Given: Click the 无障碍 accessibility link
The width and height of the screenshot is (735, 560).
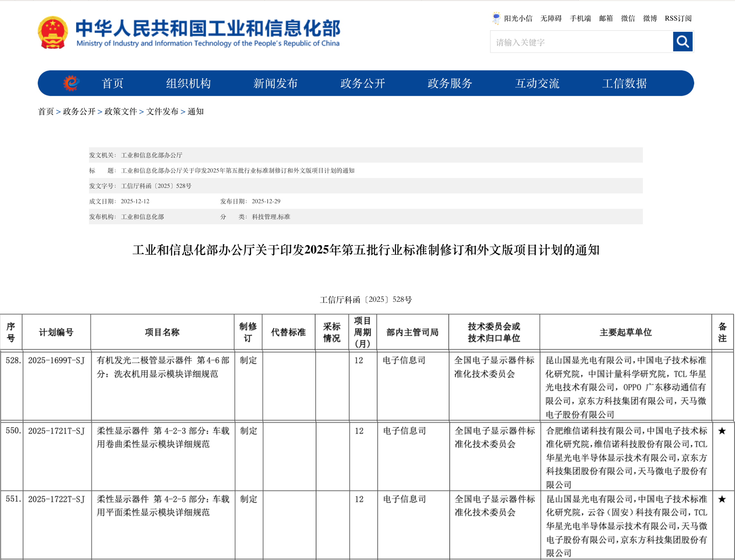Looking at the screenshot, I should point(551,18).
